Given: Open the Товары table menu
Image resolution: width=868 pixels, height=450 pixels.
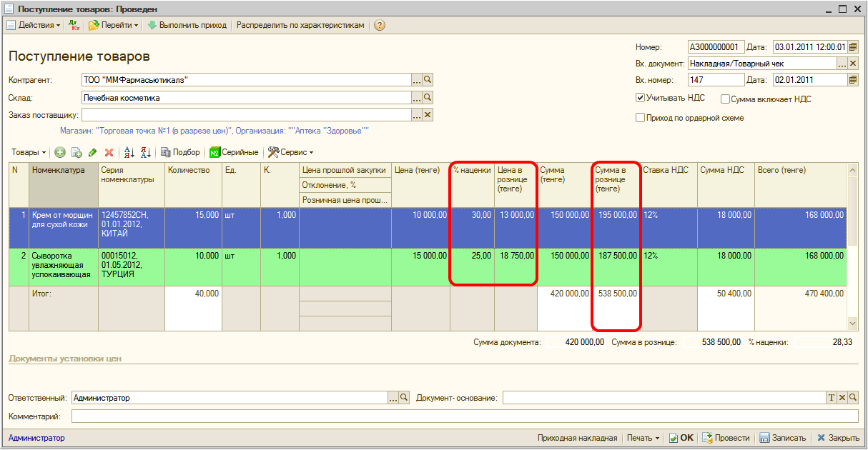Looking at the screenshot, I should tap(29, 152).
